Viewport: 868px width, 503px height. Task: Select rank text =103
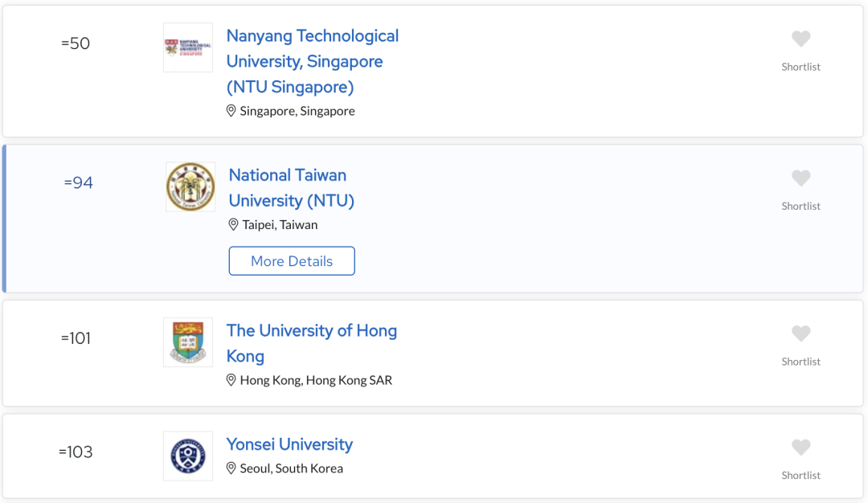76,452
